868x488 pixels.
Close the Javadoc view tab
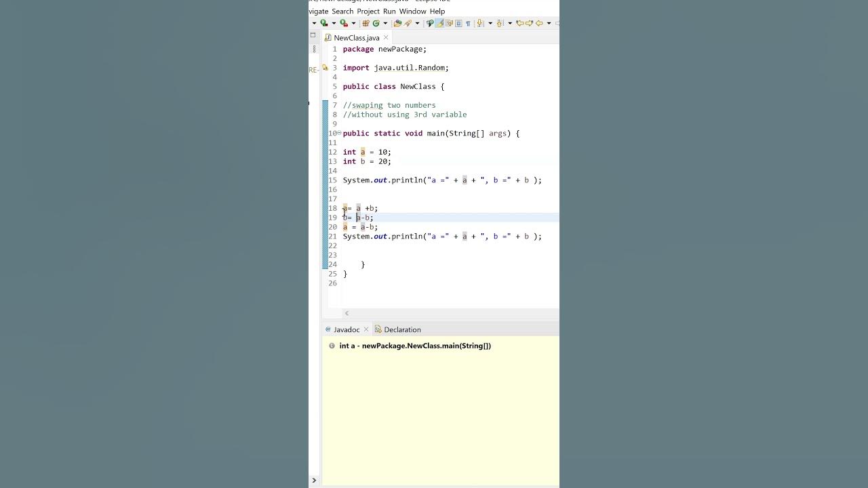click(x=366, y=329)
